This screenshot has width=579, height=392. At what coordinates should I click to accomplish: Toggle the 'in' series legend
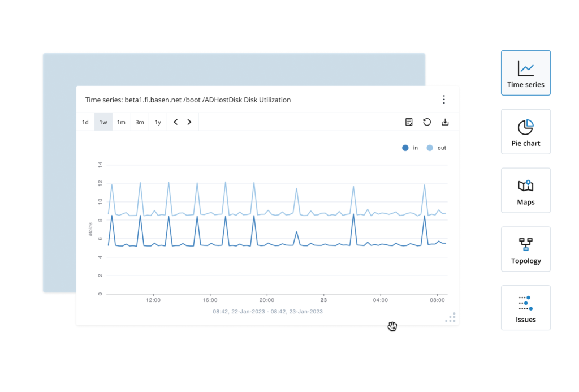[x=410, y=148]
